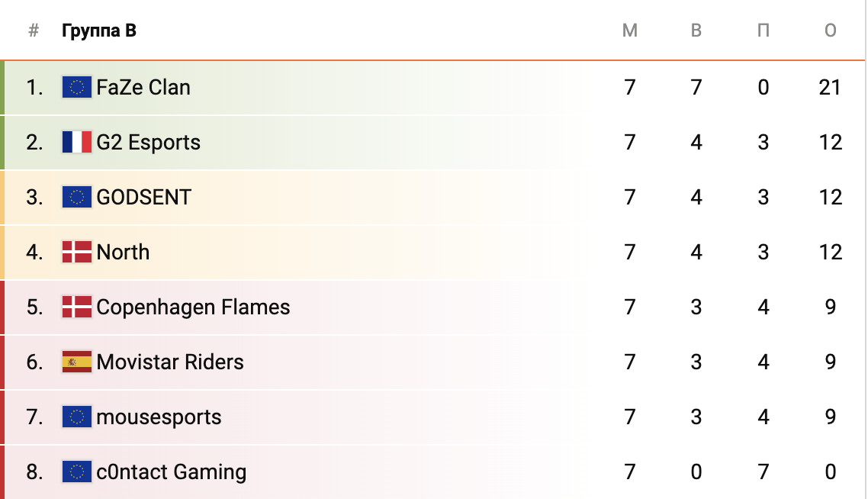This screenshot has height=499, width=868.
Task: Click the Spanish flag beside Movistar Riders
Action: [76, 362]
